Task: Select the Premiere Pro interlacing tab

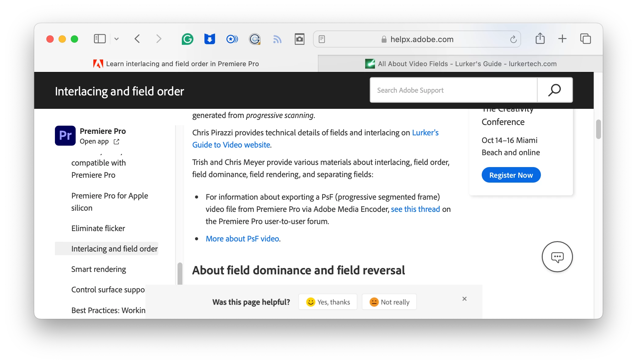Action: coord(176,64)
